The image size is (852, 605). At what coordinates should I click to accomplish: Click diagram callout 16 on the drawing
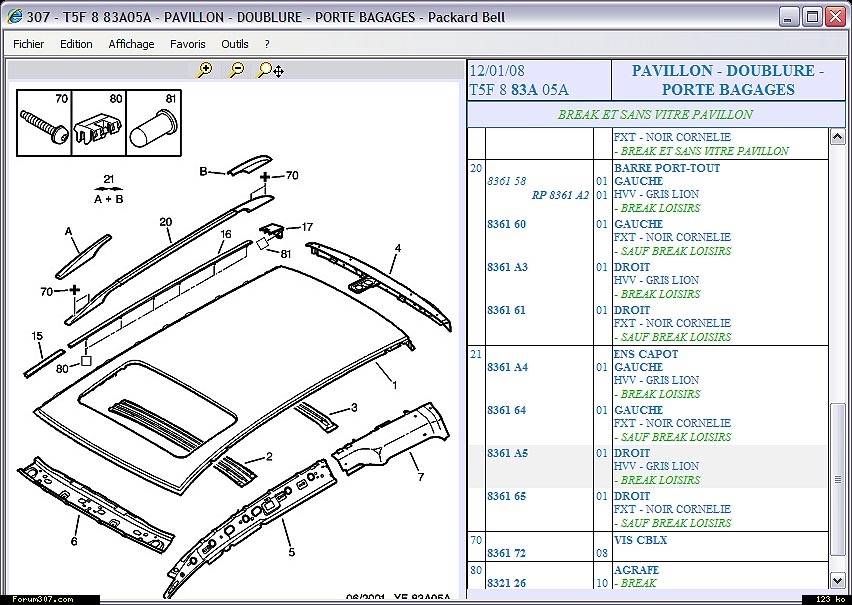coord(226,234)
